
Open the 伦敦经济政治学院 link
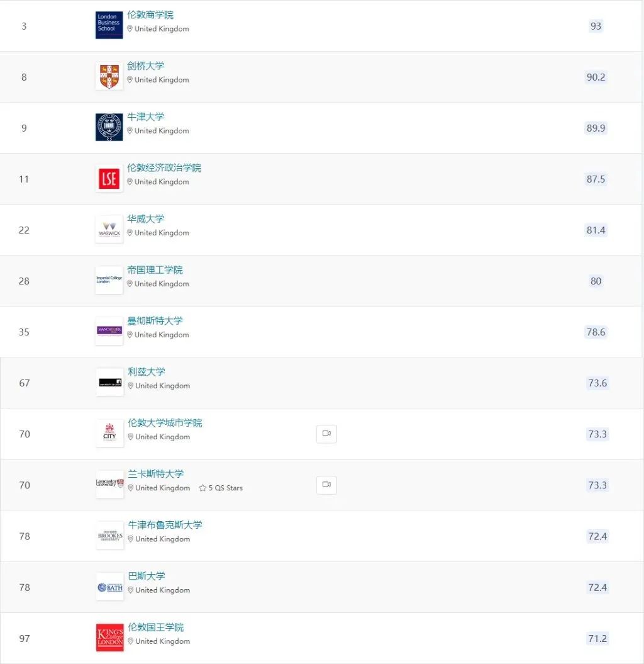[x=164, y=167]
